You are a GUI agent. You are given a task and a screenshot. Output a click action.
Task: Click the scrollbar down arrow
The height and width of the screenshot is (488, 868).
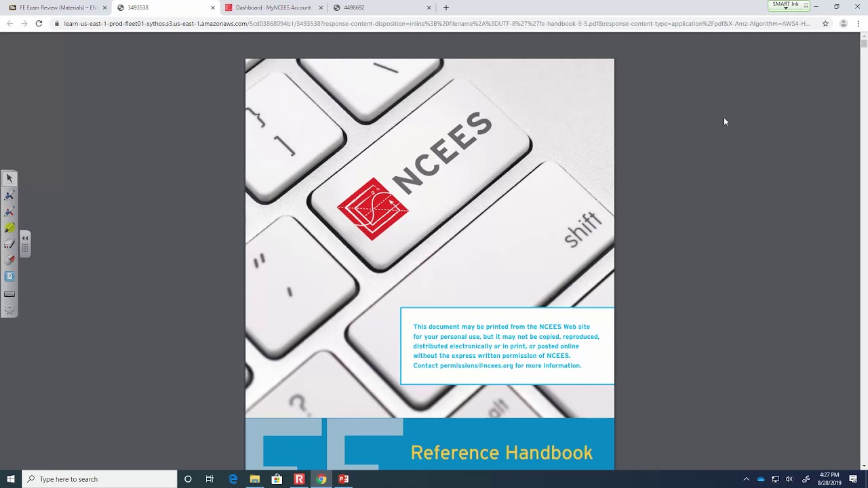864,466
